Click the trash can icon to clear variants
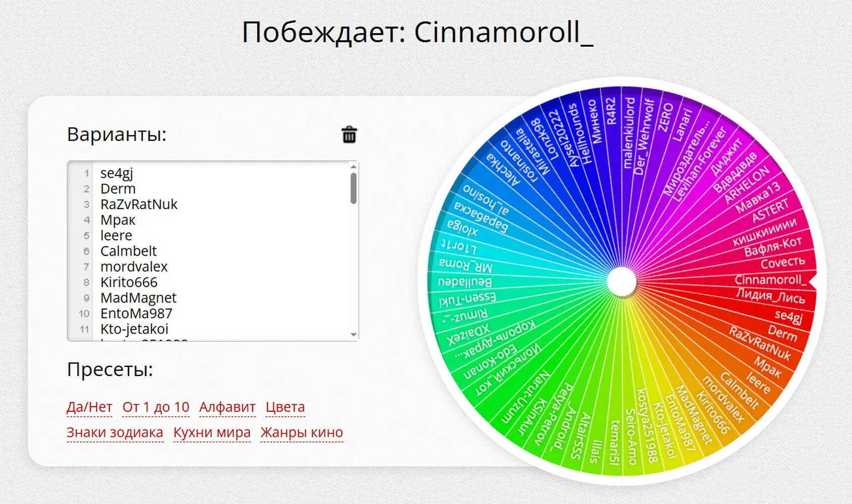Viewport: 852px width, 504px height. pyautogui.click(x=349, y=135)
